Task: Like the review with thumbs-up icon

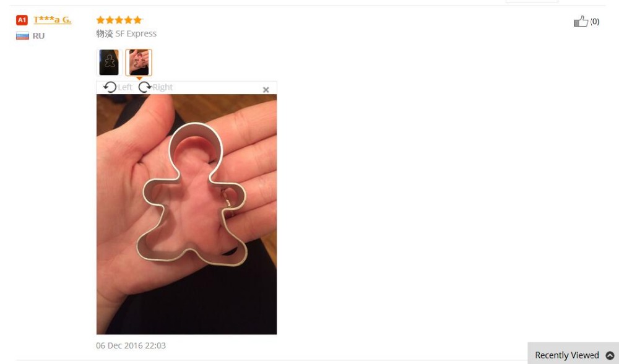Action: point(581,21)
